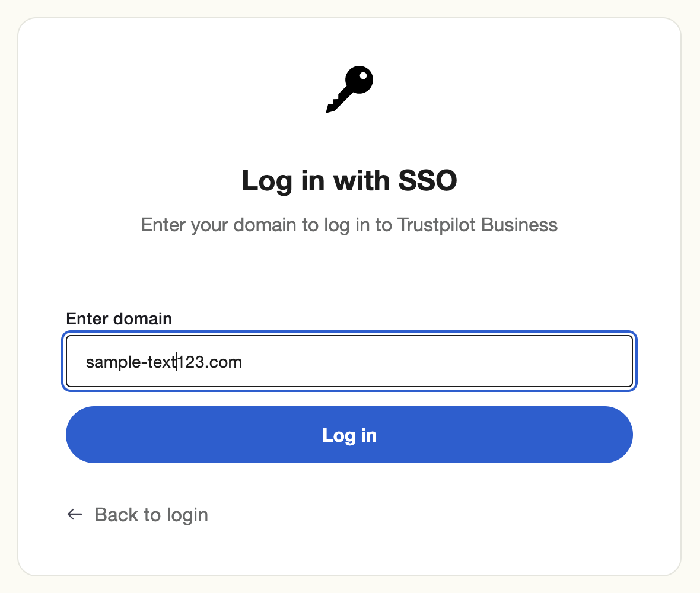Click the Enter domain label

(119, 318)
